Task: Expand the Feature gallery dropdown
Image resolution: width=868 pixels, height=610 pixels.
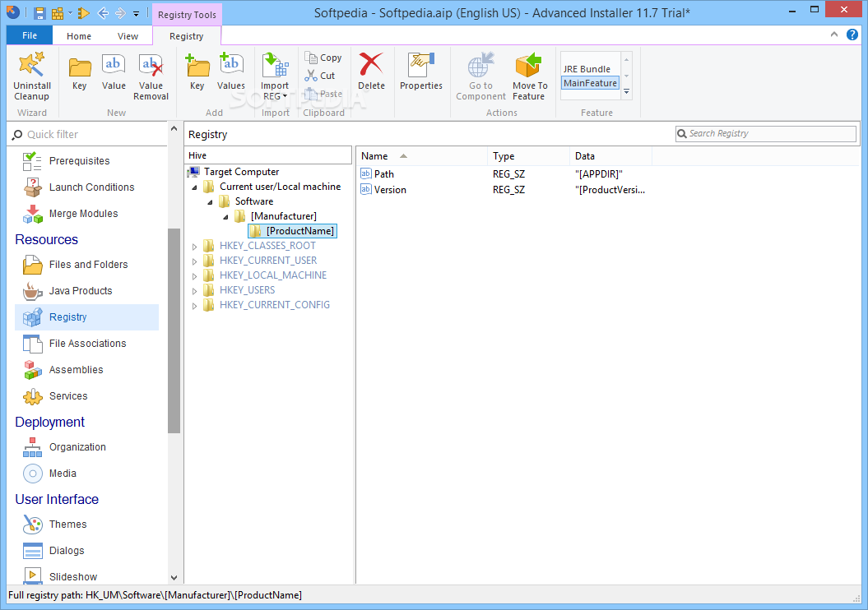Action: tap(627, 92)
